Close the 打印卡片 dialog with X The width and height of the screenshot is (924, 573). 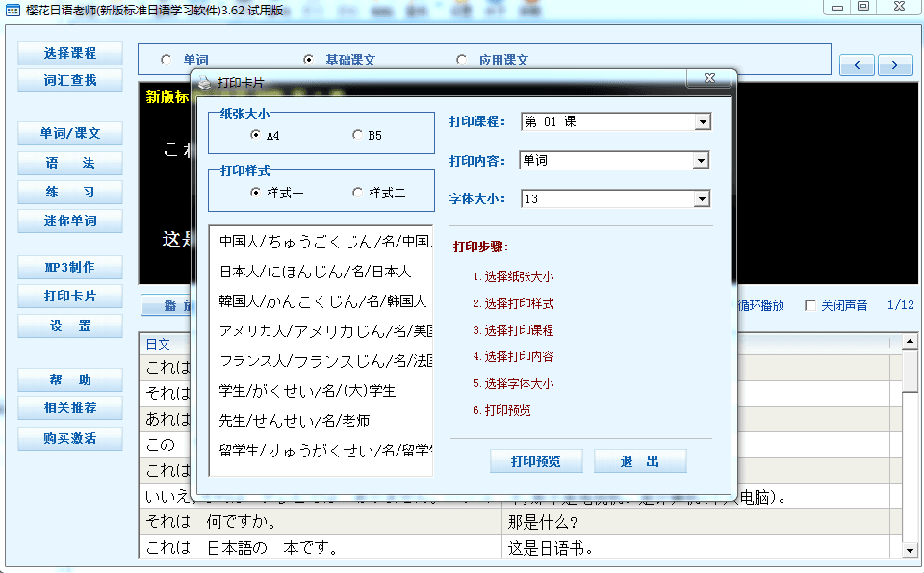(709, 78)
